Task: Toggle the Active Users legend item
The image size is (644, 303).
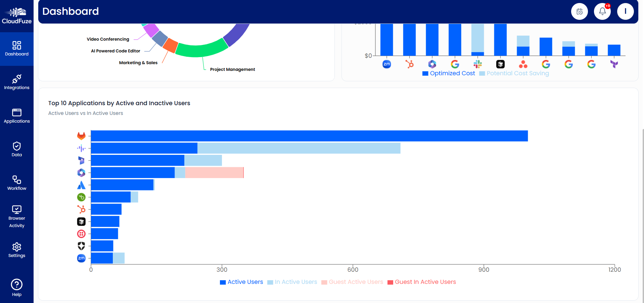Action: pos(241,282)
